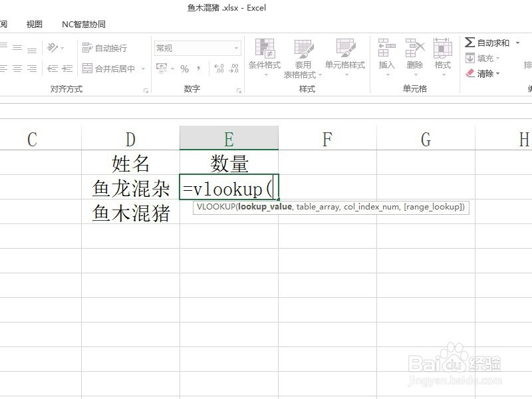This screenshot has height=399, width=532.
Task: Decrease indent icon
Action: [x=53, y=68]
